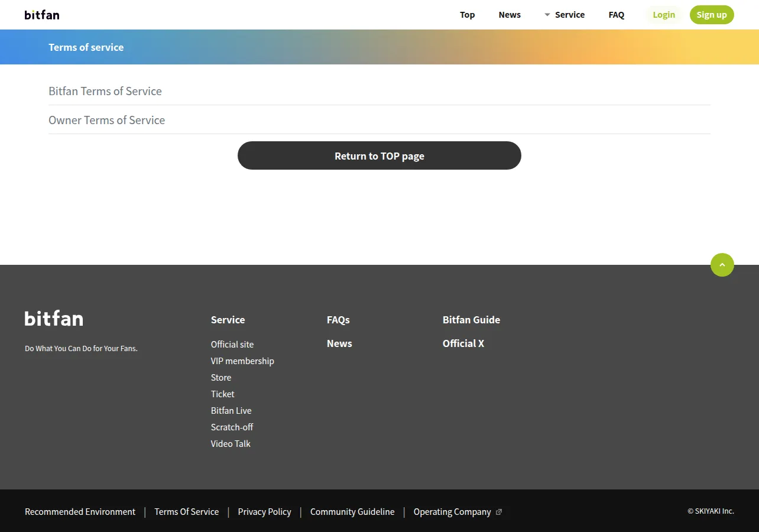Open the VIP membership footer link

[242, 361]
